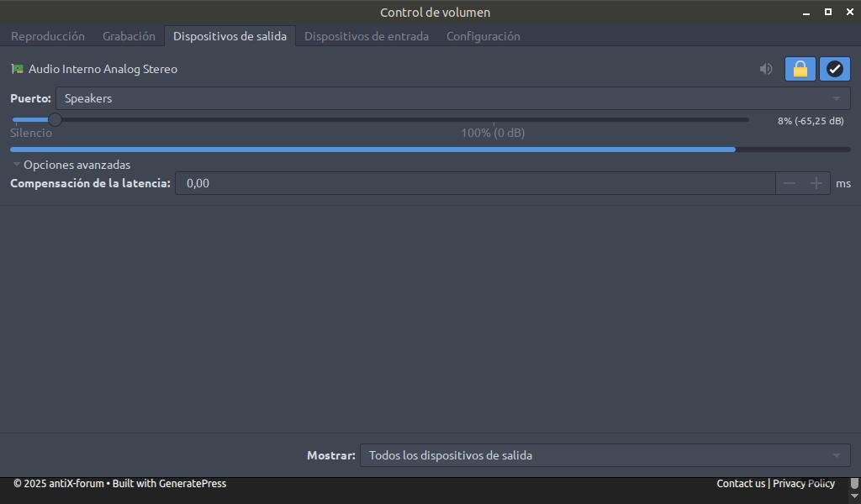Viewport: 861px width, 504px height.
Task: Mute the Audio Interno speaker icon
Action: (x=766, y=69)
